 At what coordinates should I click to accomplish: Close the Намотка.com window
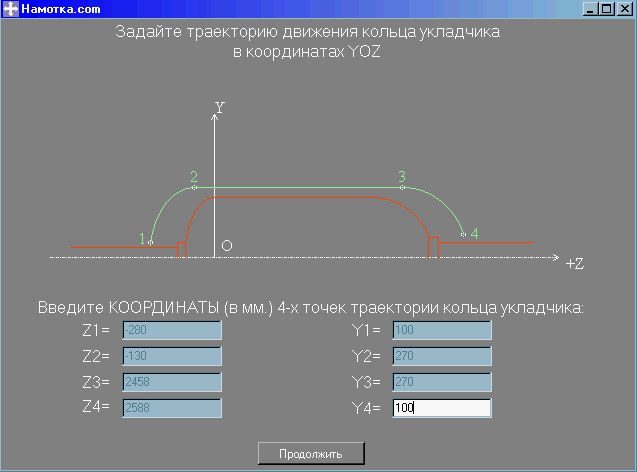[624, 9]
